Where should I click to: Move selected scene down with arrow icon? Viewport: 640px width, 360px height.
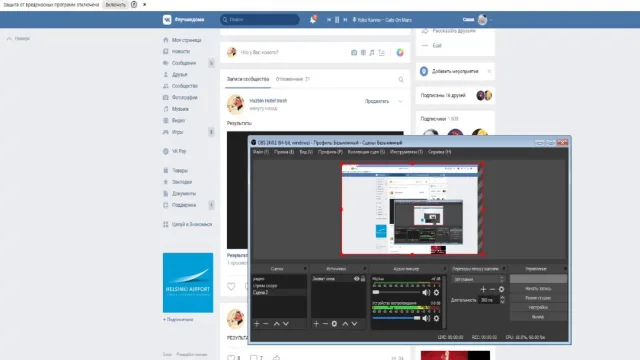click(286, 324)
